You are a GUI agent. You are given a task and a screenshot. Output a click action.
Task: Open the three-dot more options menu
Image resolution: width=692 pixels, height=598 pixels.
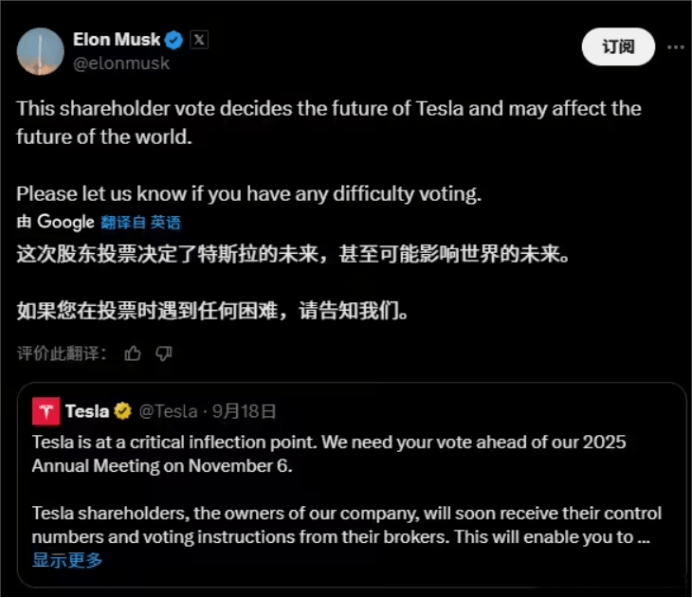click(x=676, y=47)
